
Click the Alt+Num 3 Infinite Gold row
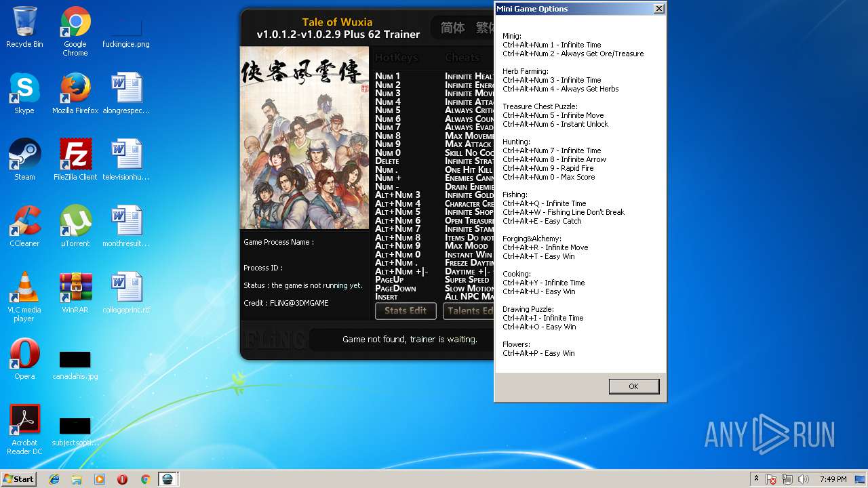click(x=434, y=195)
